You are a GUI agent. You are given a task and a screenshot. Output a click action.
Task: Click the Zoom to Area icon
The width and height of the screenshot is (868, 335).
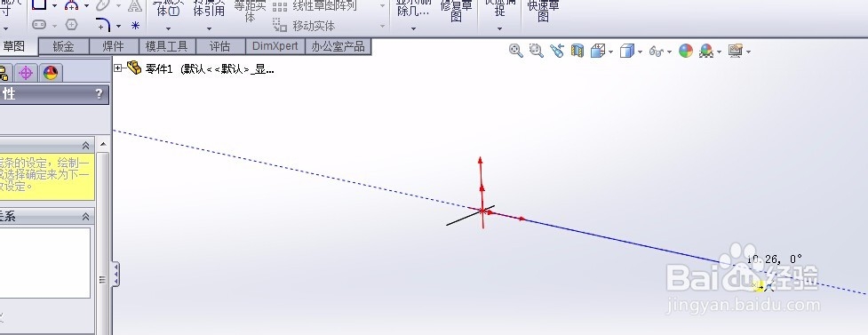pos(536,51)
